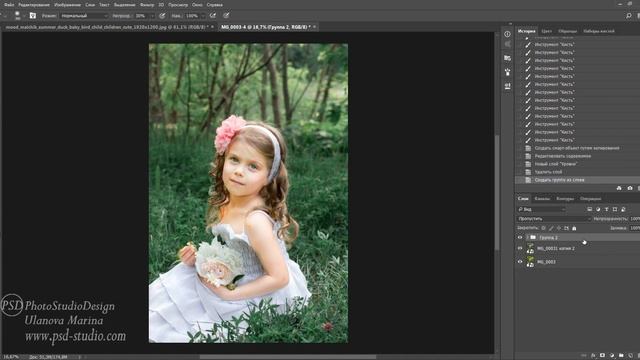The height and width of the screenshot is (360, 640).
Task: Click the flow value field
Action: [192, 16]
